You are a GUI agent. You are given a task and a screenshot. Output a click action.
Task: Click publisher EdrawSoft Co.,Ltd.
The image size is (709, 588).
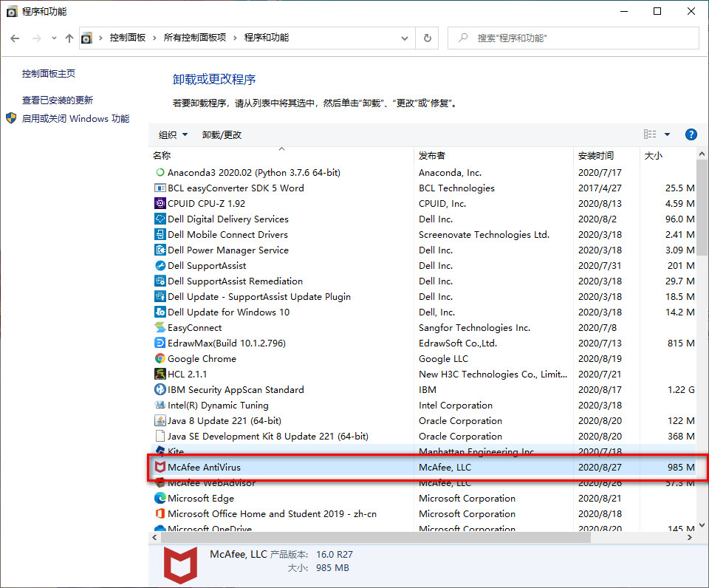(x=458, y=343)
